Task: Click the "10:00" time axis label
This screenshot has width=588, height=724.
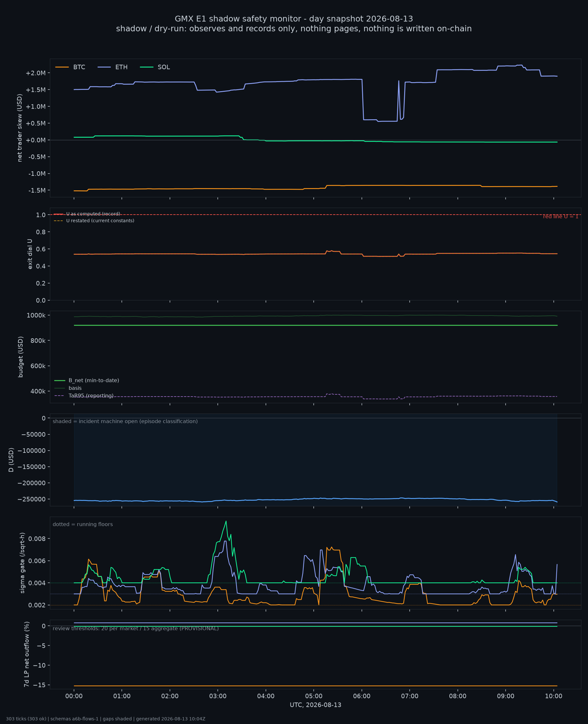Action: click(553, 696)
